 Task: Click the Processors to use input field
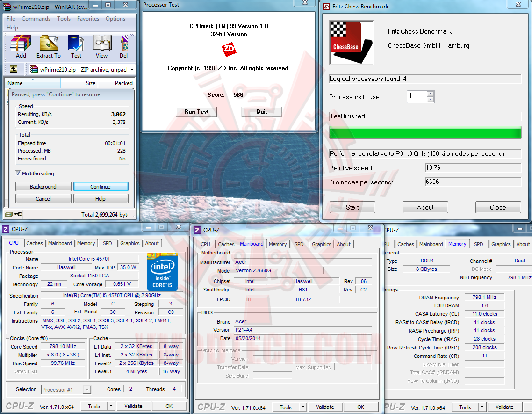(x=417, y=96)
